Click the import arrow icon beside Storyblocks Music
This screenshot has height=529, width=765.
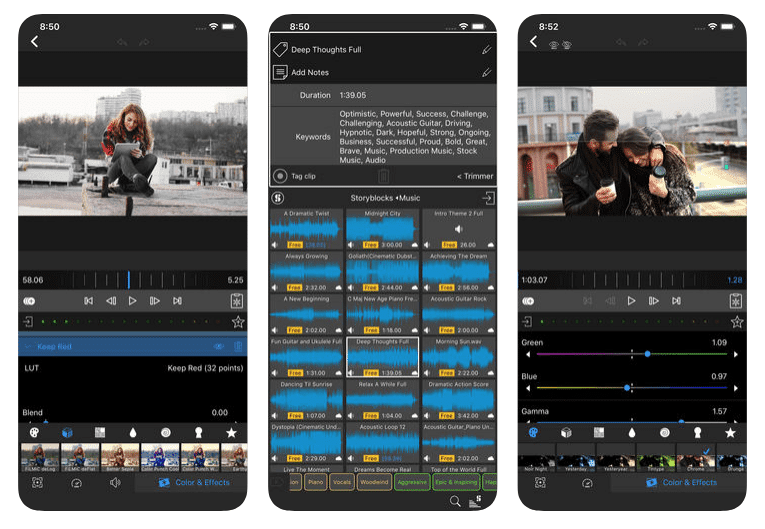488,198
